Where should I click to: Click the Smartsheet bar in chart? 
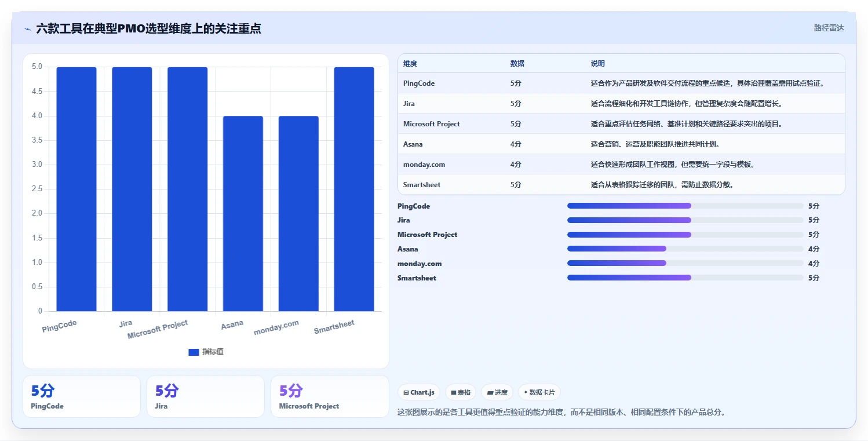pos(354,189)
